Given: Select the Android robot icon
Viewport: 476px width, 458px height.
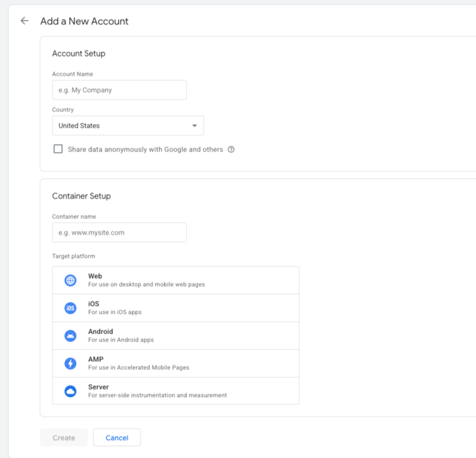Looking at the screenshot, I should tap(70, 335).
